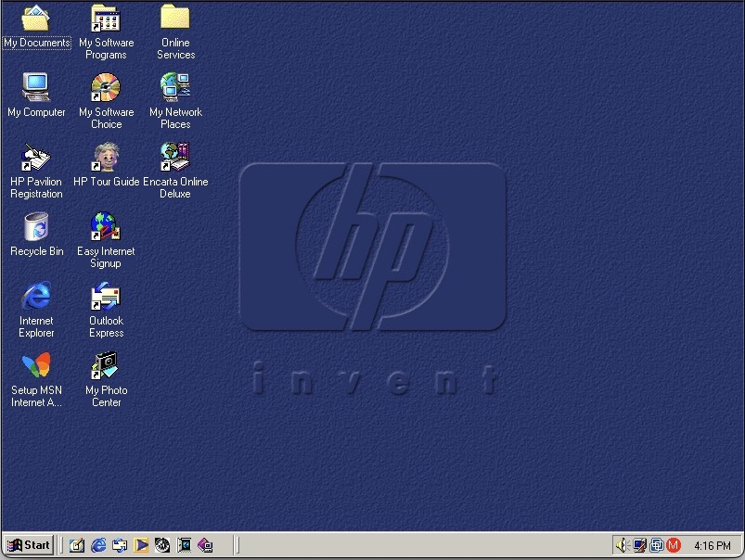
Task: Select the Online Services folder
Action: (x=175, y=19)
